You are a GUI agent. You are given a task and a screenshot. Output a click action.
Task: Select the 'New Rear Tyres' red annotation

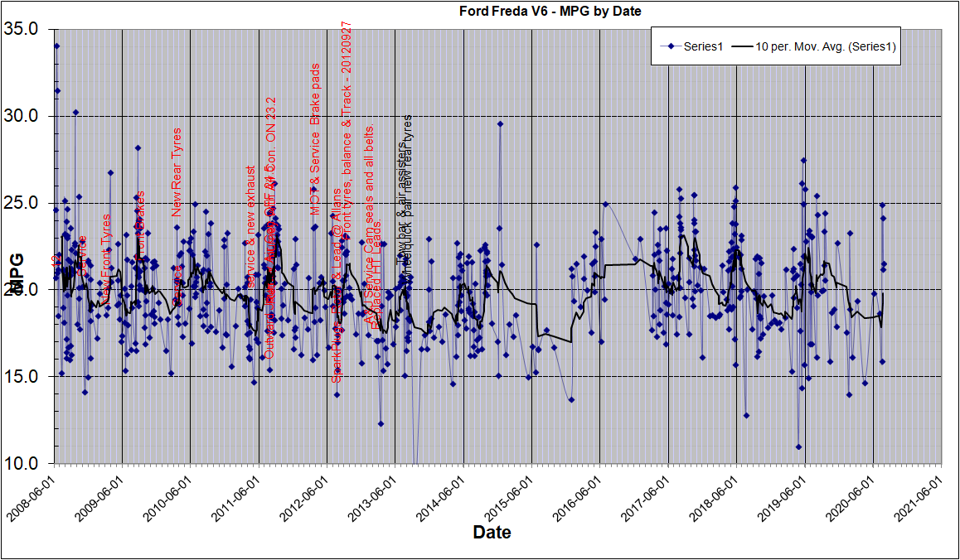(177, 172)
